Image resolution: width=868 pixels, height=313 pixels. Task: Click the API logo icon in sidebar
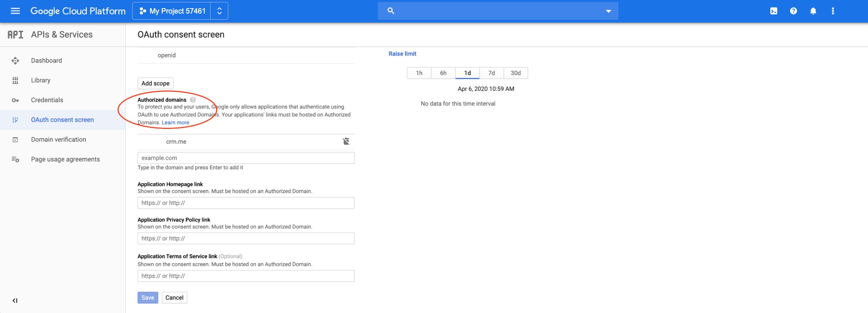[x=15, y=34]
